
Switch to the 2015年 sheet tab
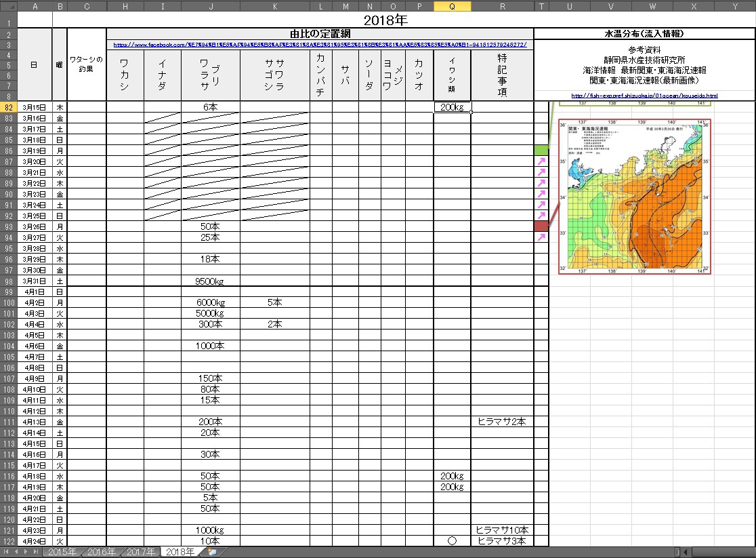pos(62,552)
